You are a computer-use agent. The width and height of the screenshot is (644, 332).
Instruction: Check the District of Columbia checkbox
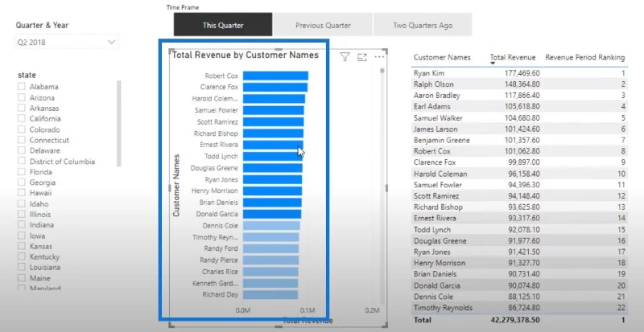22,162
